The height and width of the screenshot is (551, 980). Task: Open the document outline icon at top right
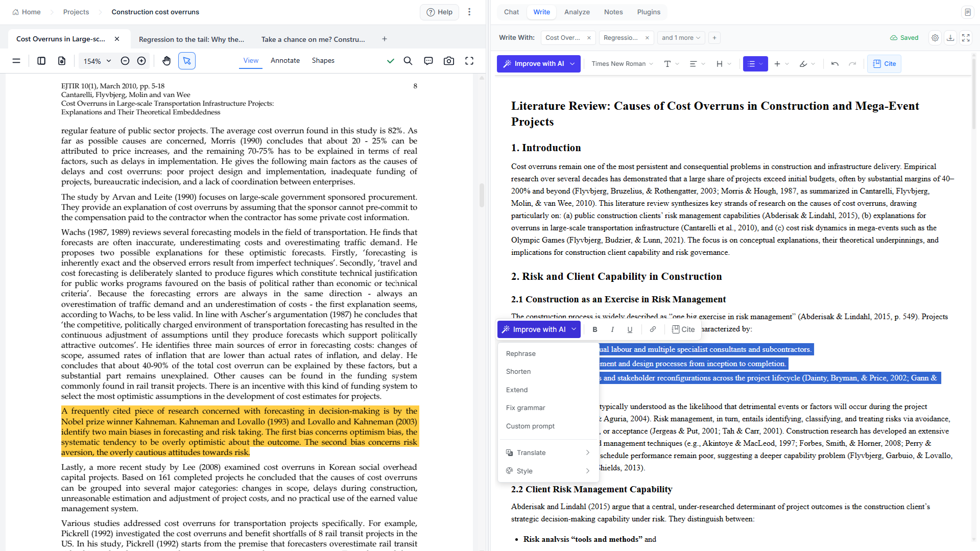(x=967, y=12)
